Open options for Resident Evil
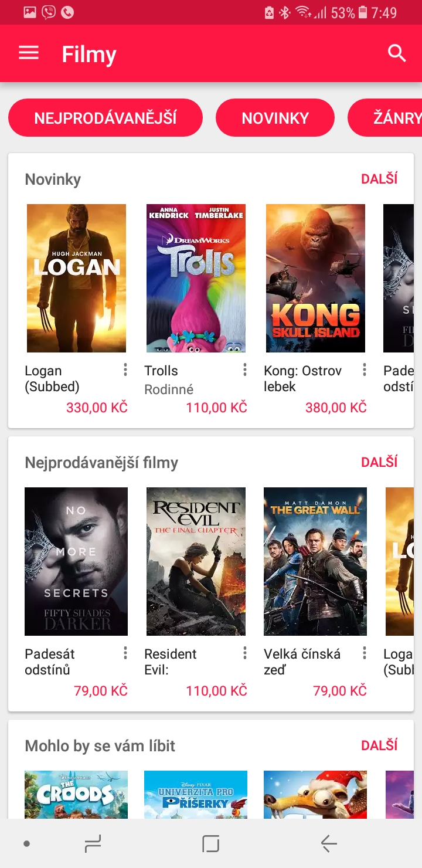This screenshot has width=422, height=868. (x=245, y=653)
